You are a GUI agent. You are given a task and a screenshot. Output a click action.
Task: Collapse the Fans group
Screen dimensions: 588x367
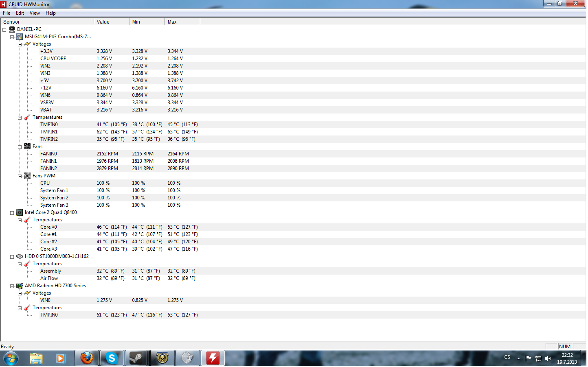[20, 147]
